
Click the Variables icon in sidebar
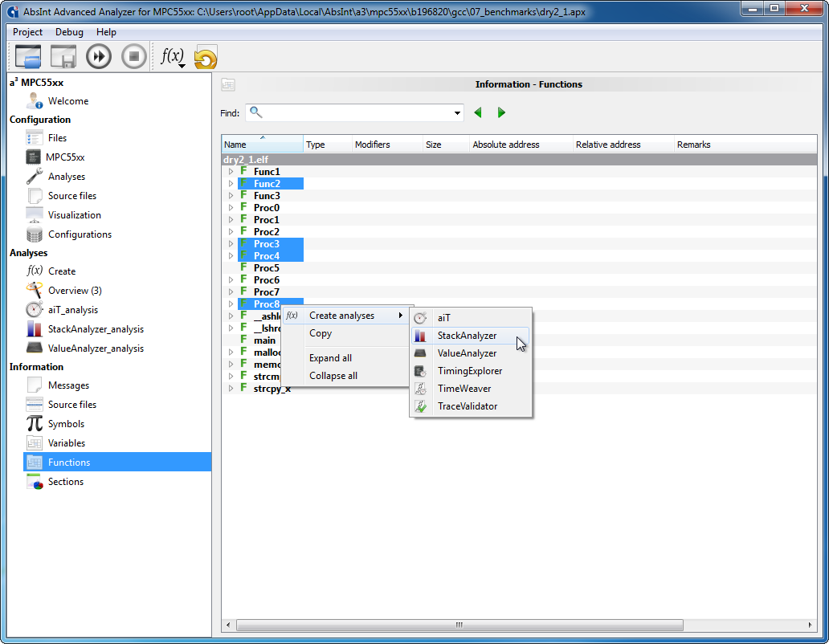point(35,442)
